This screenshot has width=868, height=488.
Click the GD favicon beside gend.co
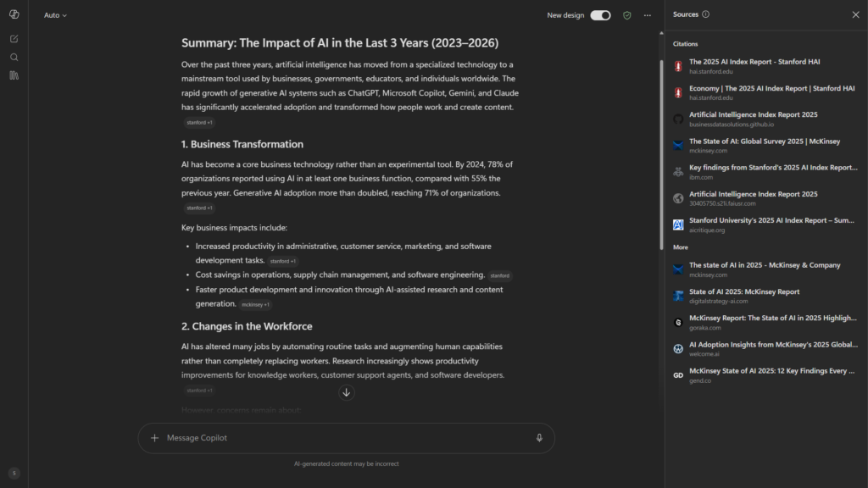(x=678, y=375)
